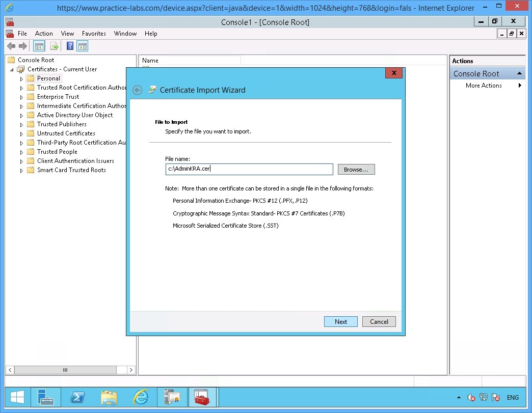Screen dimensions: 532x413
Task: Open the Action menu
Action: pos(44,34)
